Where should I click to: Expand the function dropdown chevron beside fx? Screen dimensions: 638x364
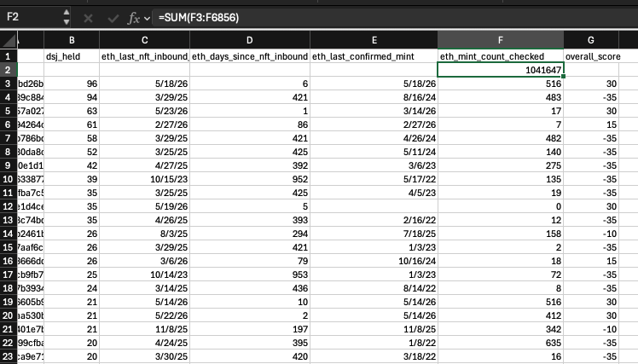coord(148,18)
